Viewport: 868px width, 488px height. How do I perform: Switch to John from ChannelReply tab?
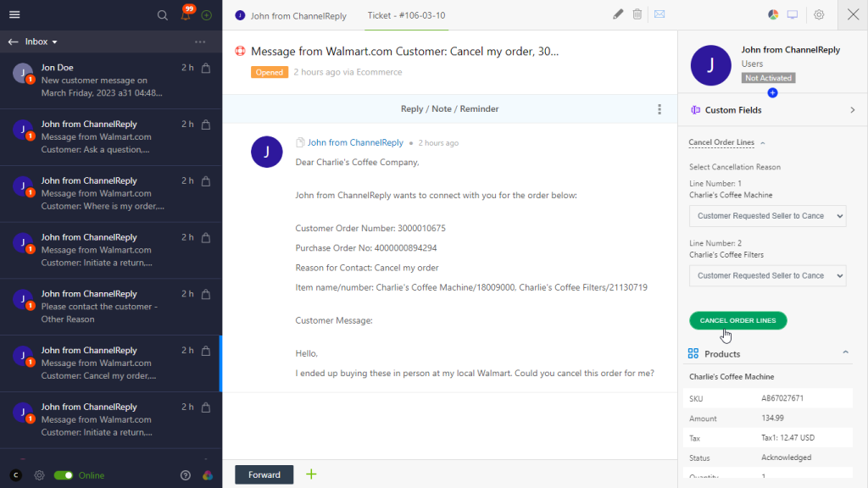point(292,15)
